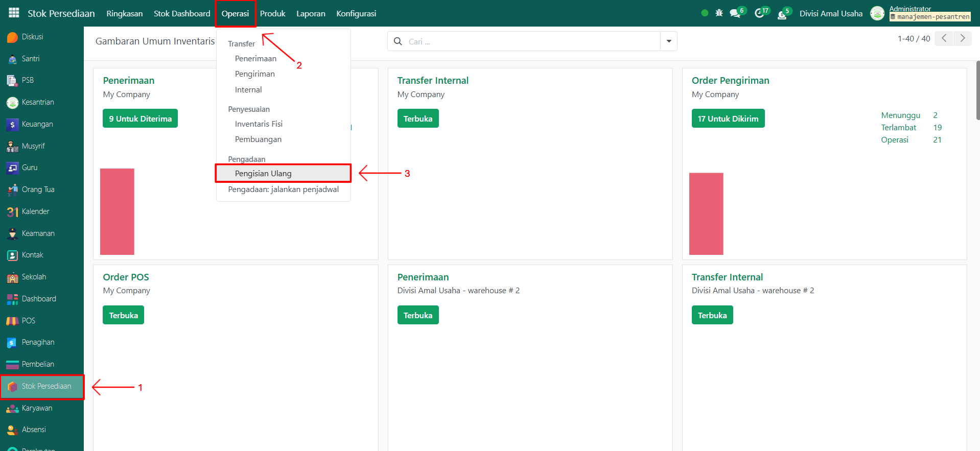Image resolution: width=980 pixels, height=451 pixels.
Task: Open the activities clock icon
Action: click(760, 13)
